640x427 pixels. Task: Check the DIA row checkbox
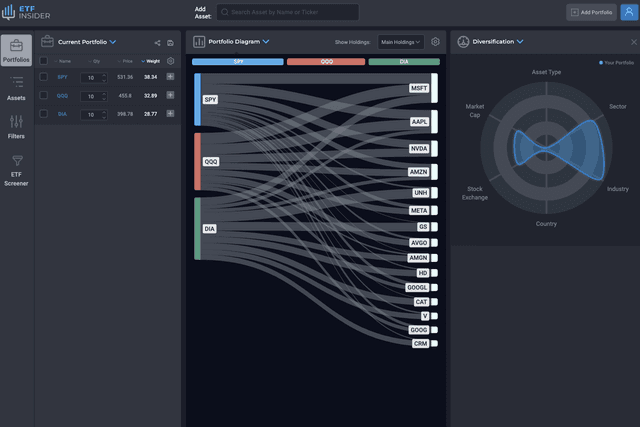tap(43, 113)
